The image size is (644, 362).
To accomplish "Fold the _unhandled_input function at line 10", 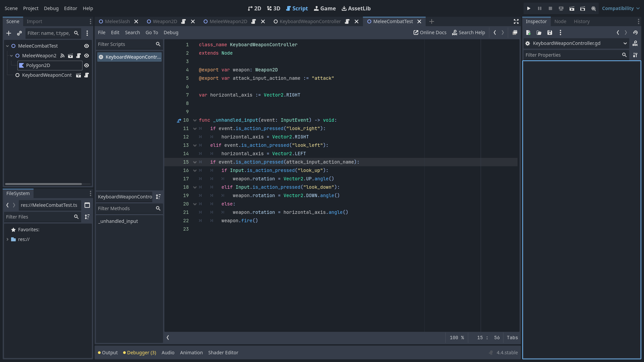I will tap(195, 120).
